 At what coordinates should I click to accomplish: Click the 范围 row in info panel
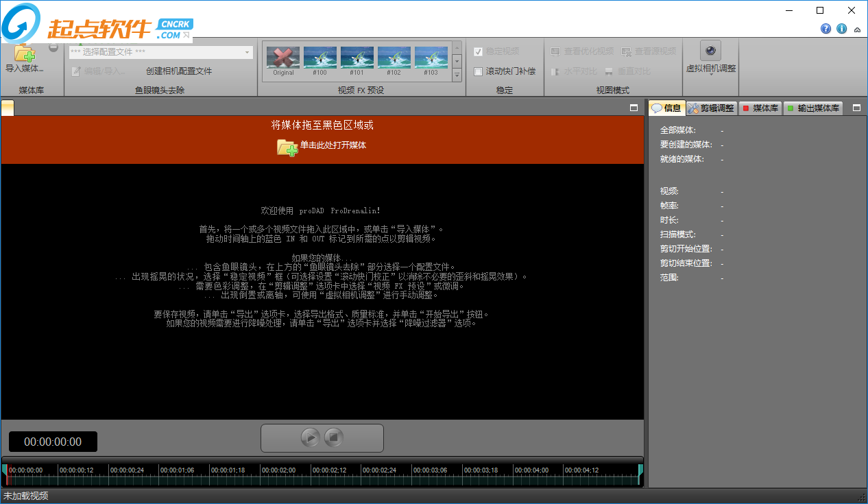tap(692, 278)
